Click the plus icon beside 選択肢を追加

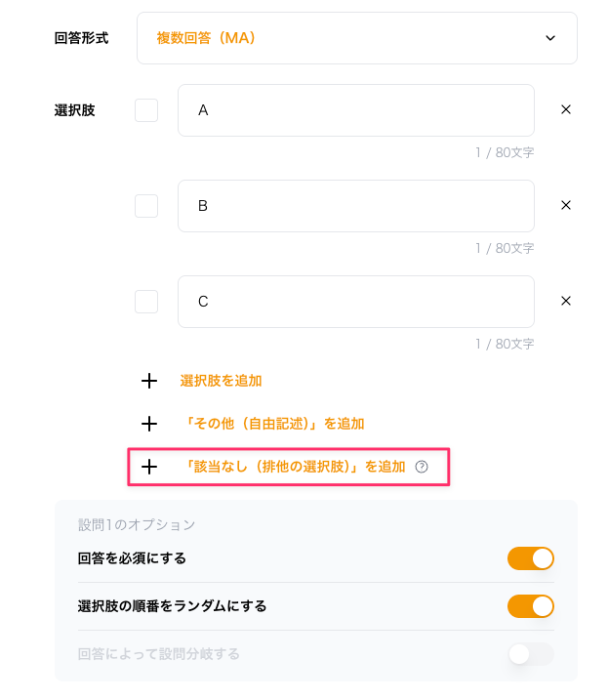(149, 381)
